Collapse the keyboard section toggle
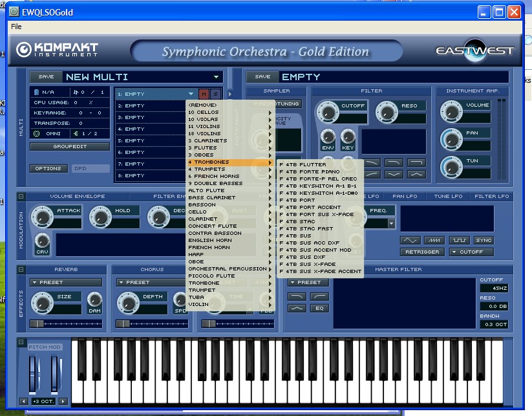Viewport: 532px width, 416px height. coord(21,342)
